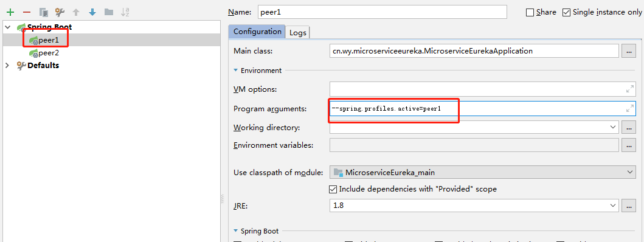
Task: Open the Logs tab
Action: pos(298,32)
